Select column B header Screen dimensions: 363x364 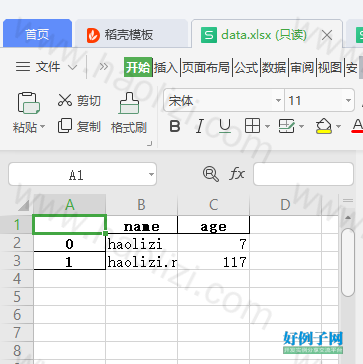click(x=142, y=205)
